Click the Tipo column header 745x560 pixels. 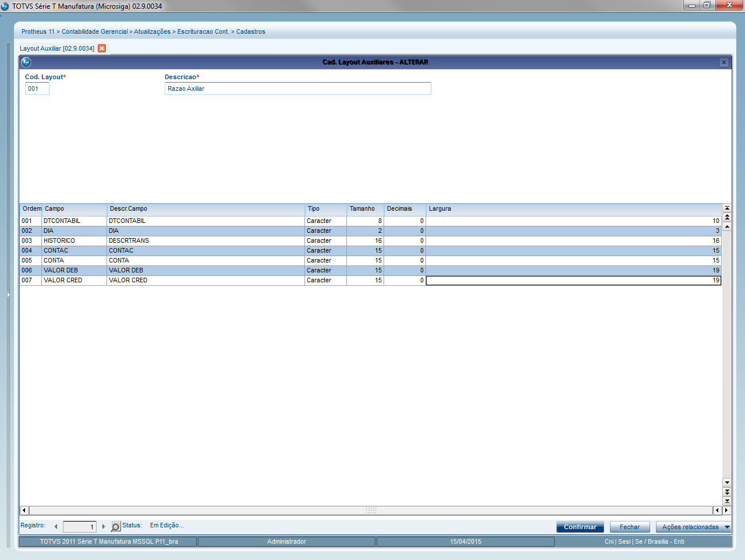pyautogui.click(x=326, y=209)
